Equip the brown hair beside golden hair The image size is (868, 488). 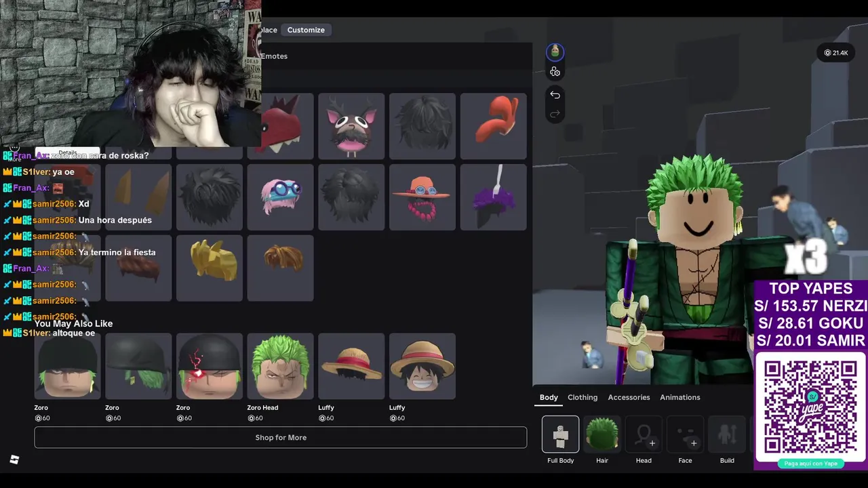[280, 267]
